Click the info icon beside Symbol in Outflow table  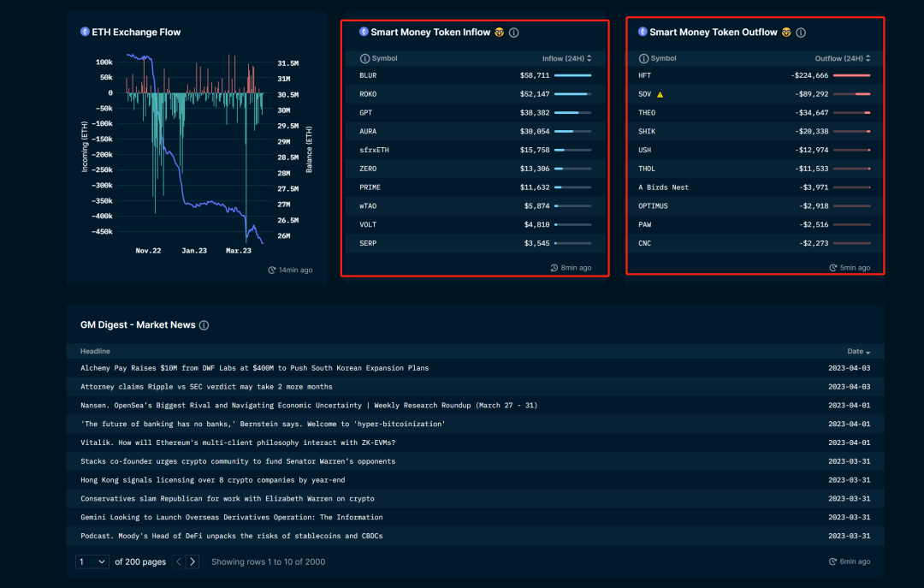(643, 58)
